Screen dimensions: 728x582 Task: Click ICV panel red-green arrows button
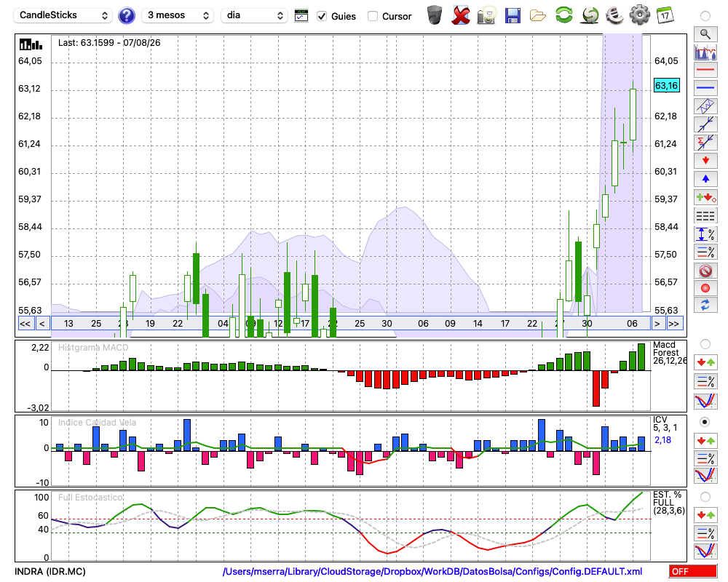click(705, 440)
